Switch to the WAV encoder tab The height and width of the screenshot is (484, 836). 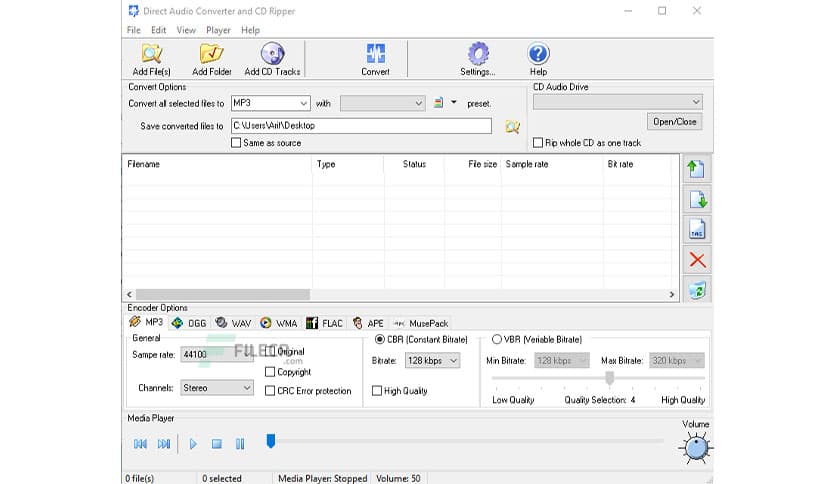[x=233, y=323]
